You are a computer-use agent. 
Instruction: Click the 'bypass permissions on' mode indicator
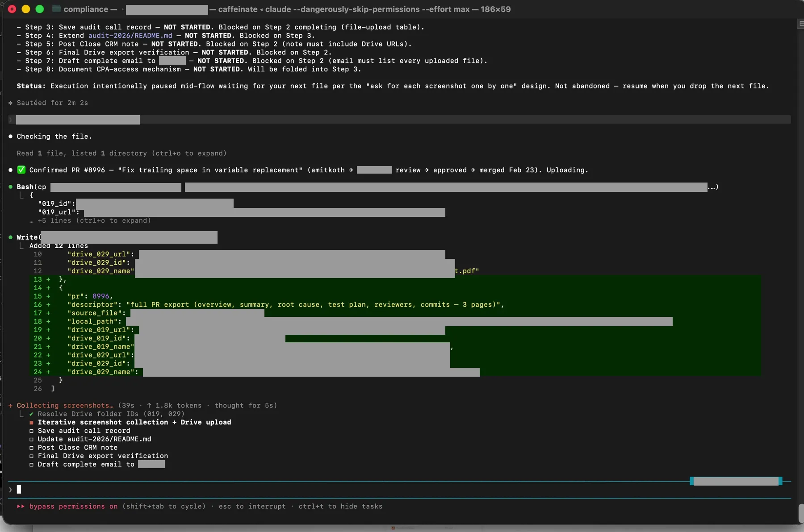pyautogui.click(x=73, y=506)
